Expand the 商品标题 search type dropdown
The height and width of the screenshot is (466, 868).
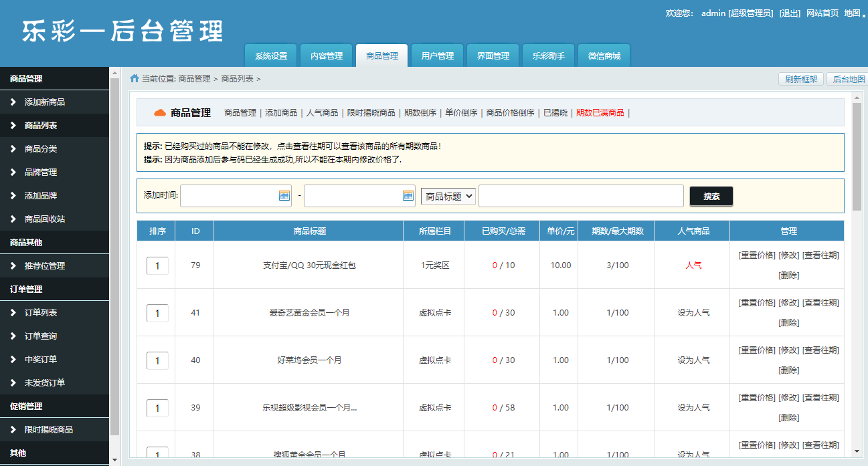coord(448,196)
